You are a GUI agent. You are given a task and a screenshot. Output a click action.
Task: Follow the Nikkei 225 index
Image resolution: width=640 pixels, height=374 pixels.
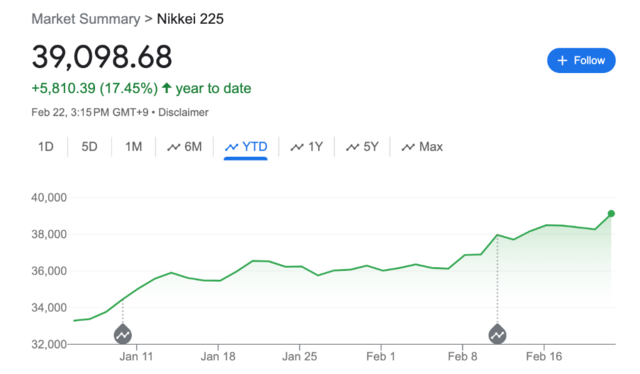tap(581, 60)
